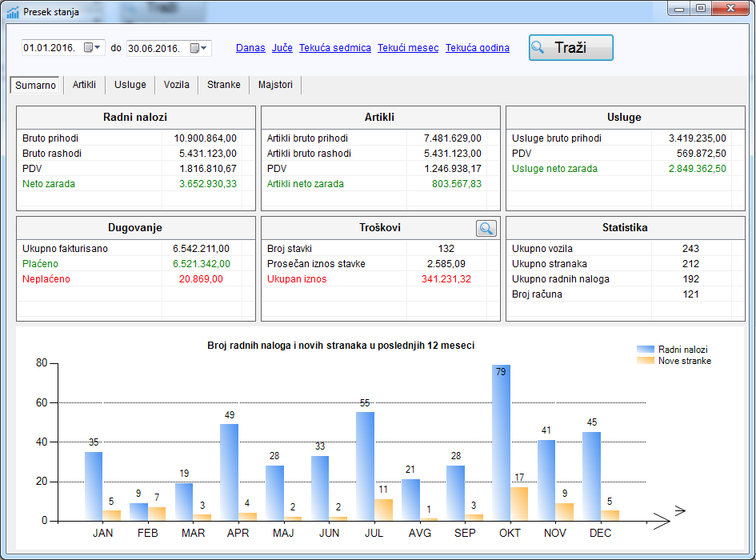This screenshot has width=756, height=560.
Task: Select the Bruto rashodi row label
Action: [x=52, y=154]
